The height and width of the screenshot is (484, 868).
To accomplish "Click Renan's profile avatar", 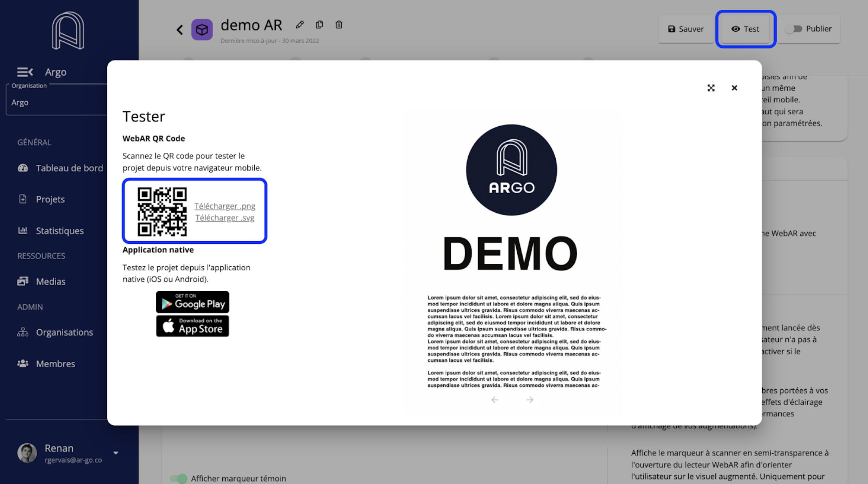I will 27,453.
